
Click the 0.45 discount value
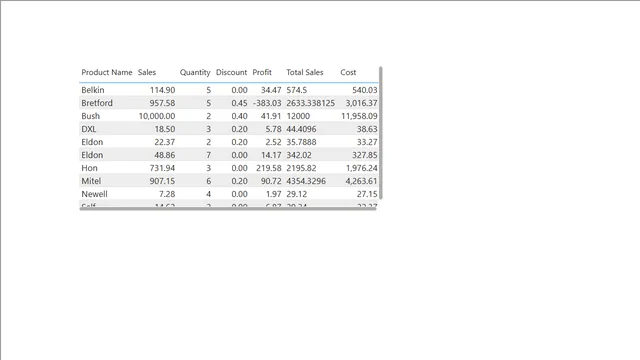[x=240, y=103]
